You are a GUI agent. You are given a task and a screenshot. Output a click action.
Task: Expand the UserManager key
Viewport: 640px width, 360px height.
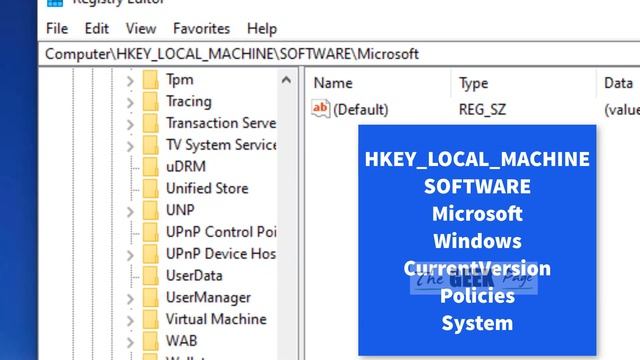point(130,298)
